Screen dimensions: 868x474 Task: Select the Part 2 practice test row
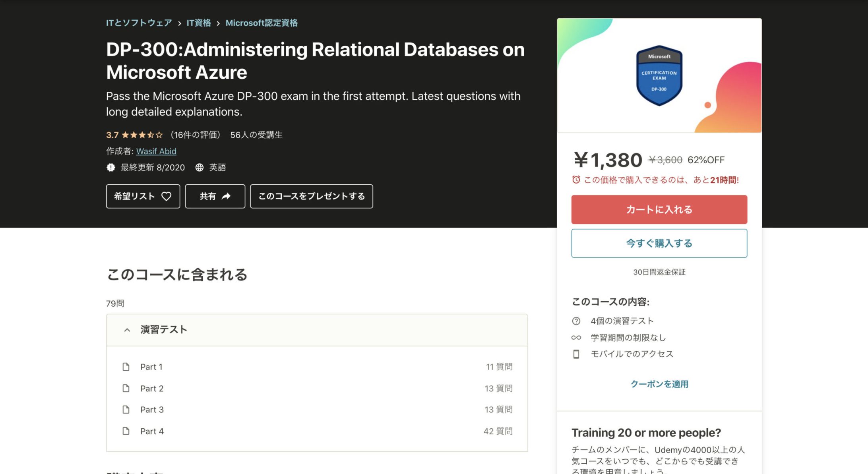(x=317, y=388)
